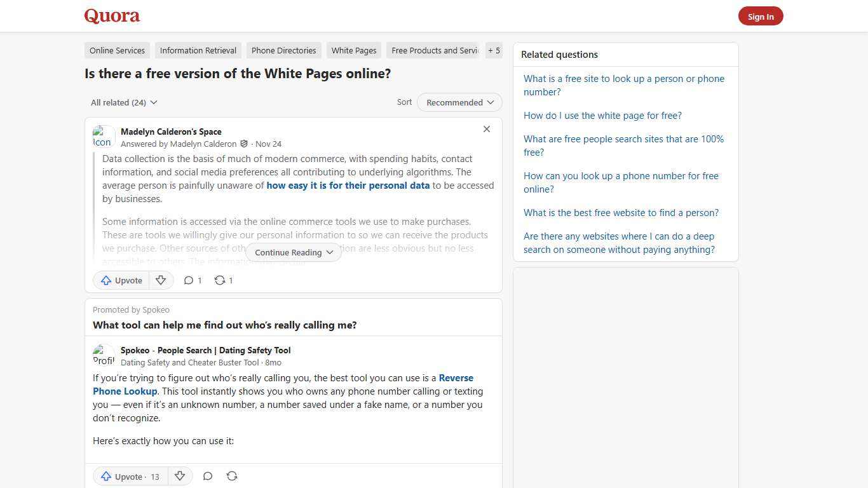Image resolution: width=868 pixels, height=488 pixels.
Task: Downvote the Spokeo promoted answer
Action: coord(180,476)
